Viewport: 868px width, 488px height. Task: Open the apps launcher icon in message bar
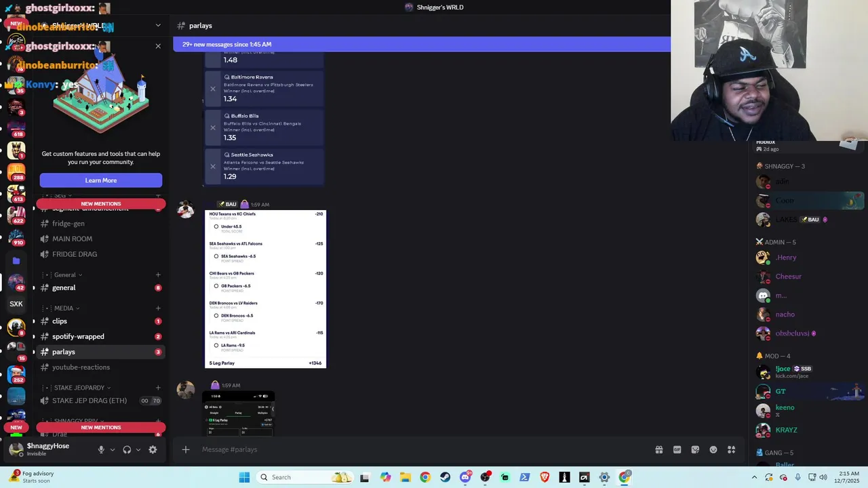732,449
